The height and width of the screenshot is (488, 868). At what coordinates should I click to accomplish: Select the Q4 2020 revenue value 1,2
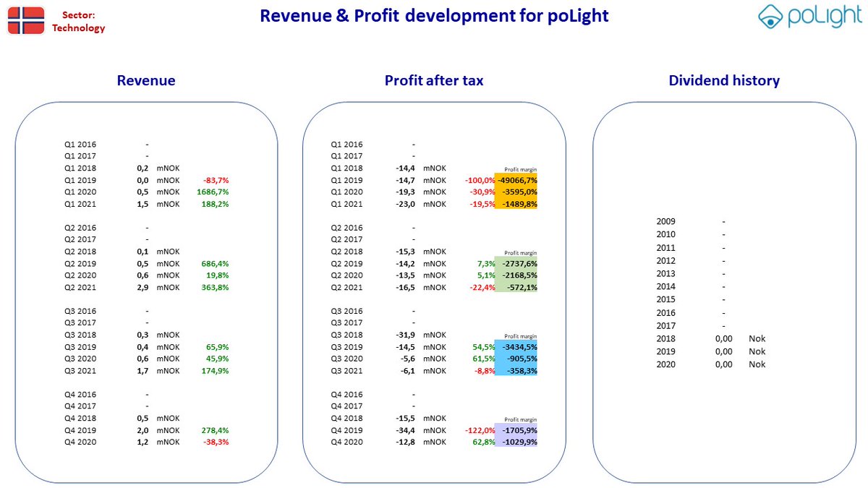coord(142,442)
